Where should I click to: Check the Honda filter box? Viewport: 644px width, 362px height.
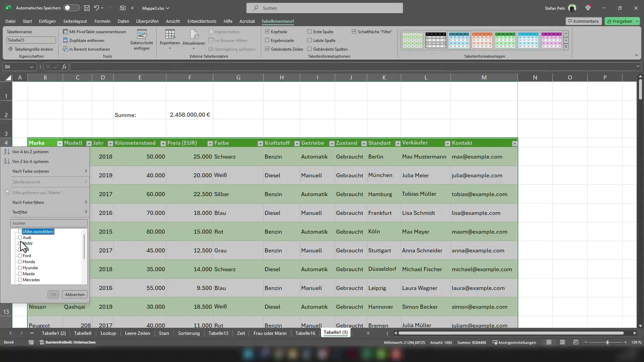20,261
